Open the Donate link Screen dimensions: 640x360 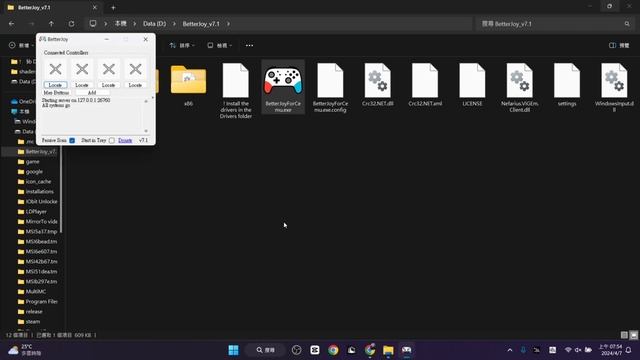click(x=125, y=140)
